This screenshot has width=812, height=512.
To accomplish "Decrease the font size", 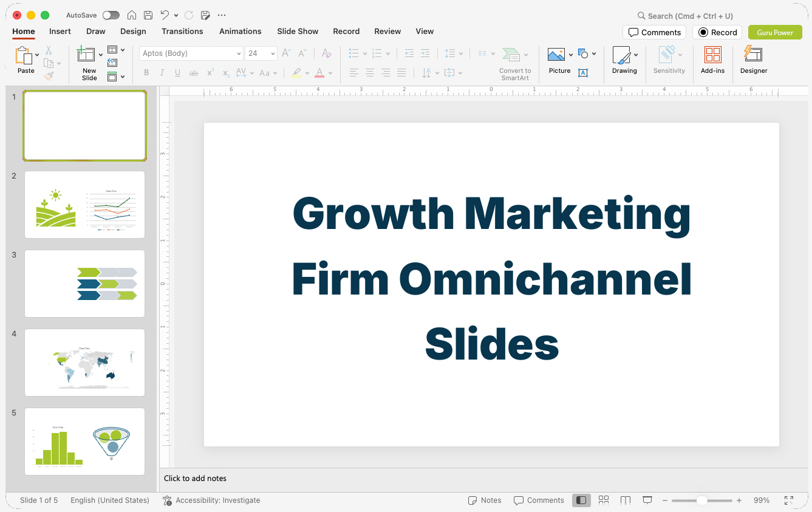I will point(303,53).
